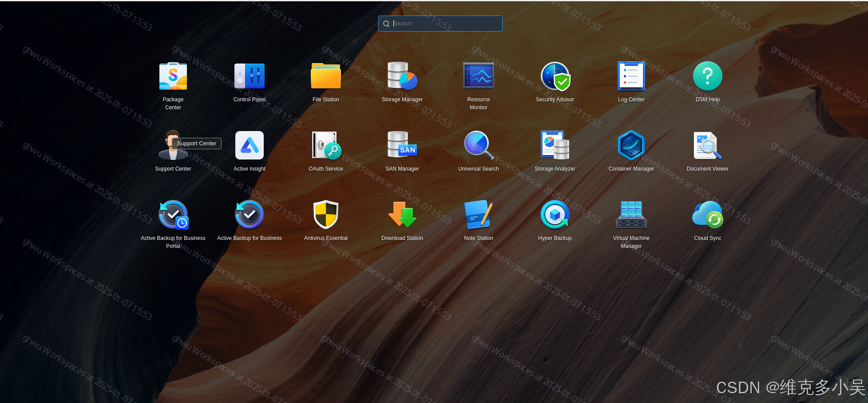868x403 pixels.
Task: Open DSM Help question mark icon
Action: pyautogui.click(x=708, y=76)
